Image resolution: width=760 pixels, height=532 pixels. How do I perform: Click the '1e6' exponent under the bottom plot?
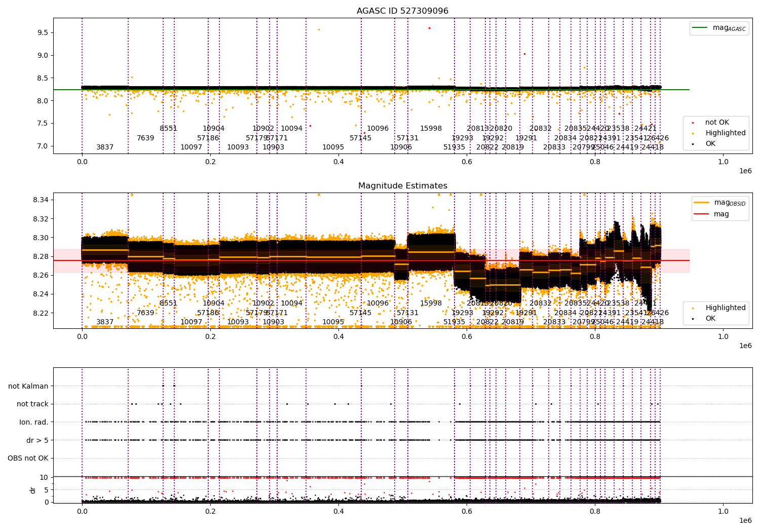tap(745, 521)
